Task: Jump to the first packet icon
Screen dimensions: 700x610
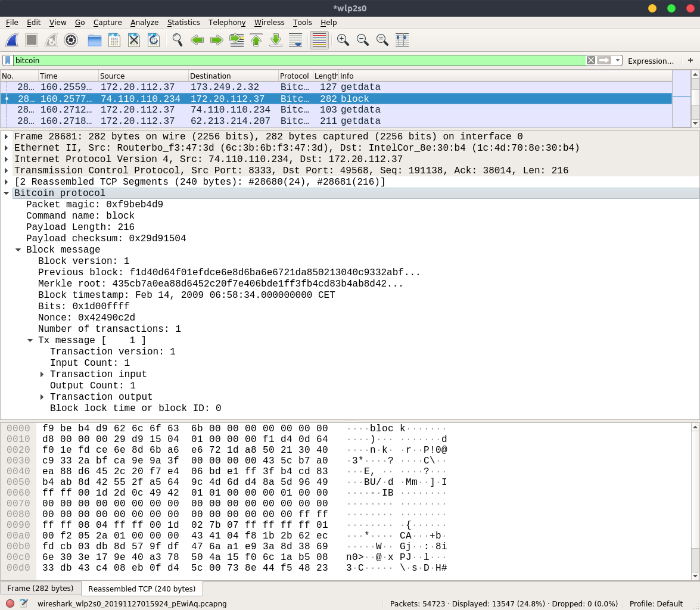Action: pos(256,40)
